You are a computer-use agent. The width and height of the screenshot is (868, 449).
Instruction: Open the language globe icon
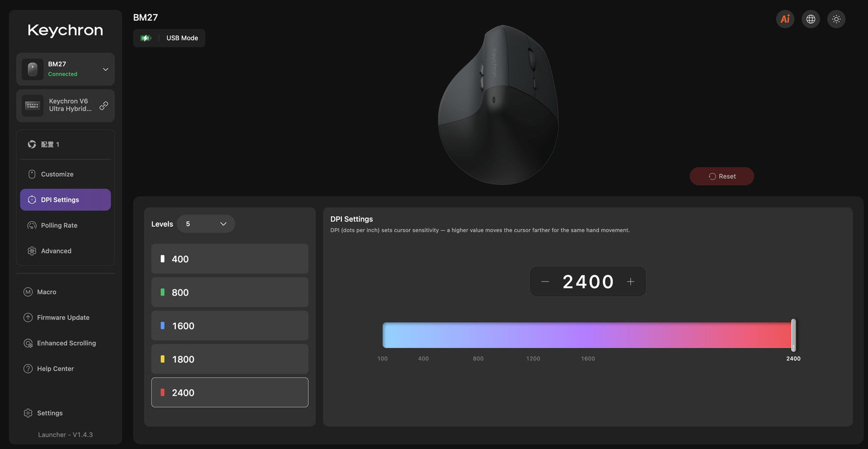[811, 19]
